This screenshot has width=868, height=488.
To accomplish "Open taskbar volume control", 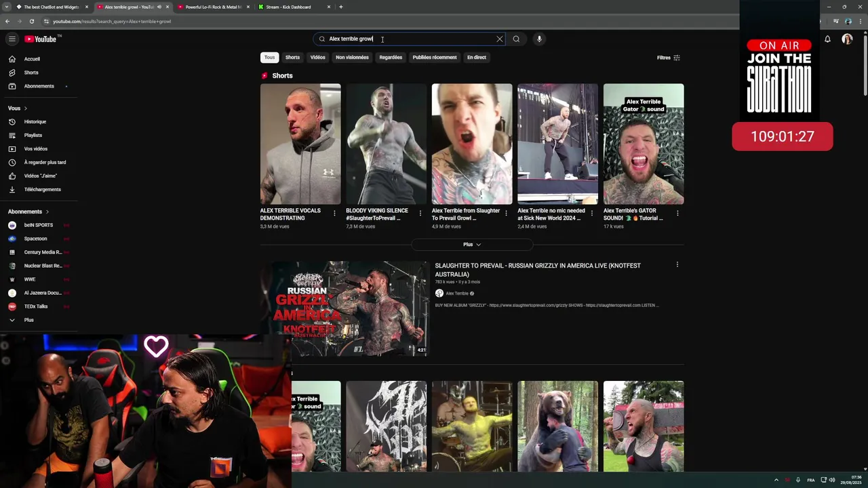I will coord(833,480).
